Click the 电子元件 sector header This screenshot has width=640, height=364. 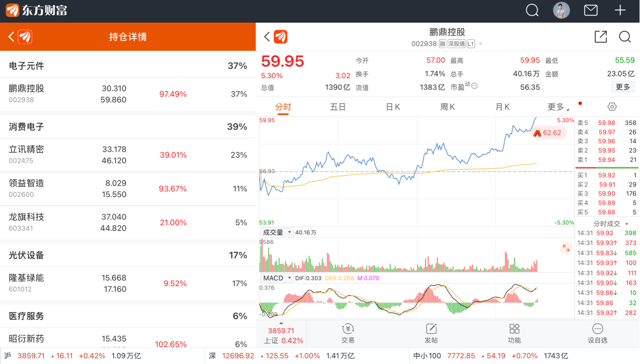coord(128,66)
